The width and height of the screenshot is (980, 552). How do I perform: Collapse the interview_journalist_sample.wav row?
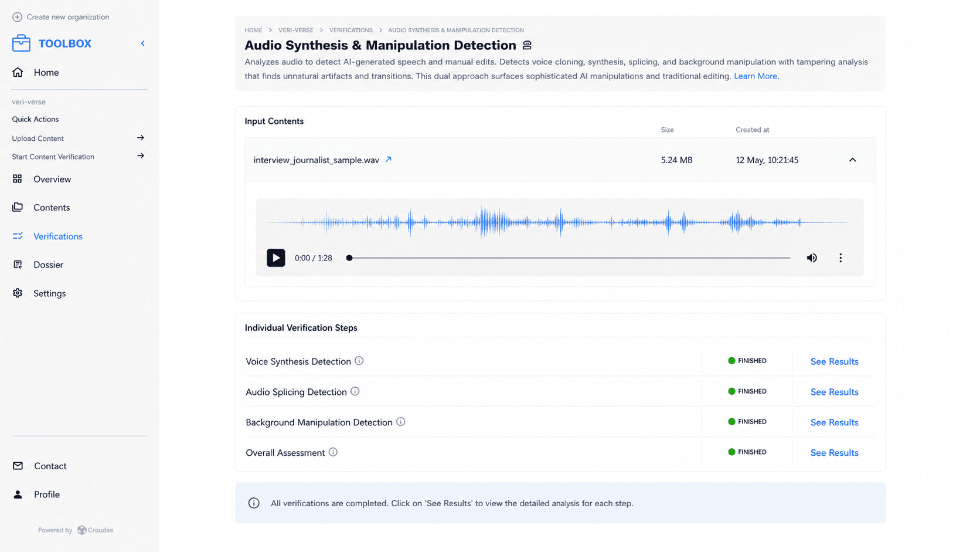click(x=853, y=160)
